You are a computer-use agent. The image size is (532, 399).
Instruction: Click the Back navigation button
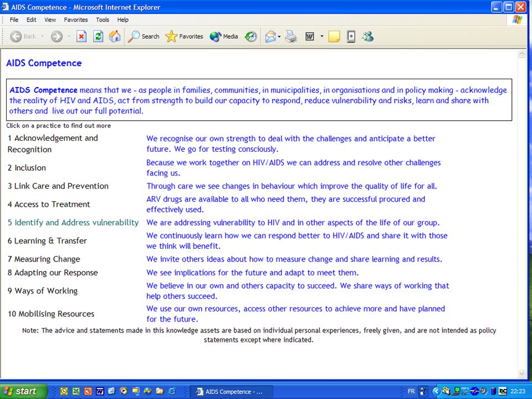[x=23, y=37]
